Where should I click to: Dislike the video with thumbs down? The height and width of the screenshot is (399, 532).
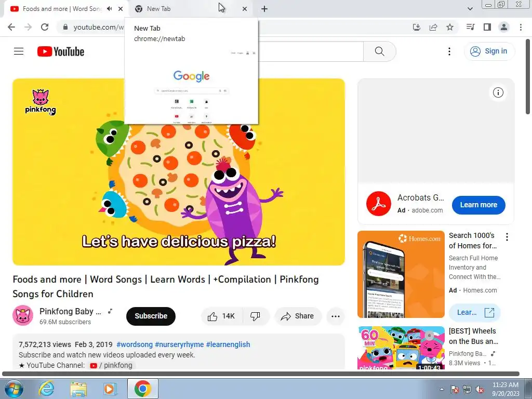(256, 316)
